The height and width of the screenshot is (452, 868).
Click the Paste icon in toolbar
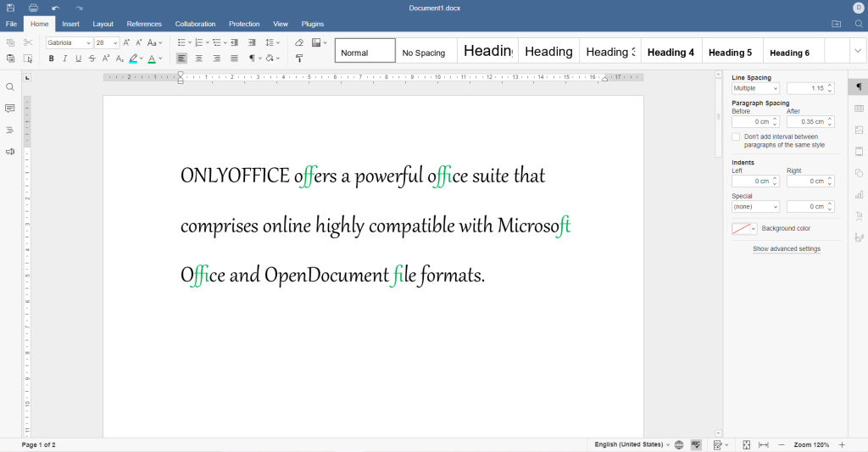tap(10, 59)
